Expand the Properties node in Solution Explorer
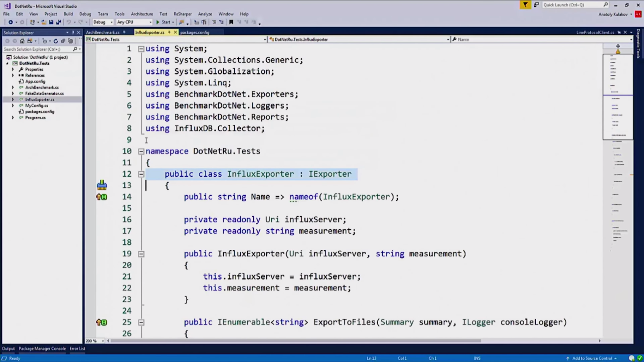 (x=13, y=69)
